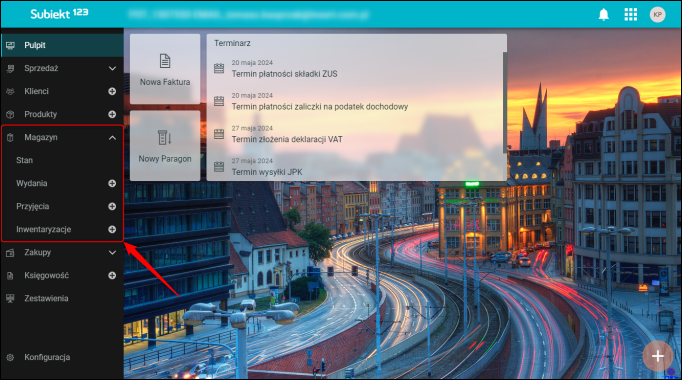The width and height of the screenshot is (682, 380).
Task: Click the Terminarz panel scrollbar
Action: (x=505, y=103)
